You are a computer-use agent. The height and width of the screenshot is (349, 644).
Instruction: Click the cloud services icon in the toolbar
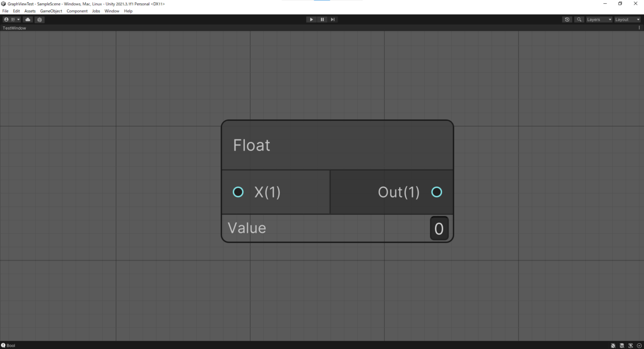pos(27,19)
